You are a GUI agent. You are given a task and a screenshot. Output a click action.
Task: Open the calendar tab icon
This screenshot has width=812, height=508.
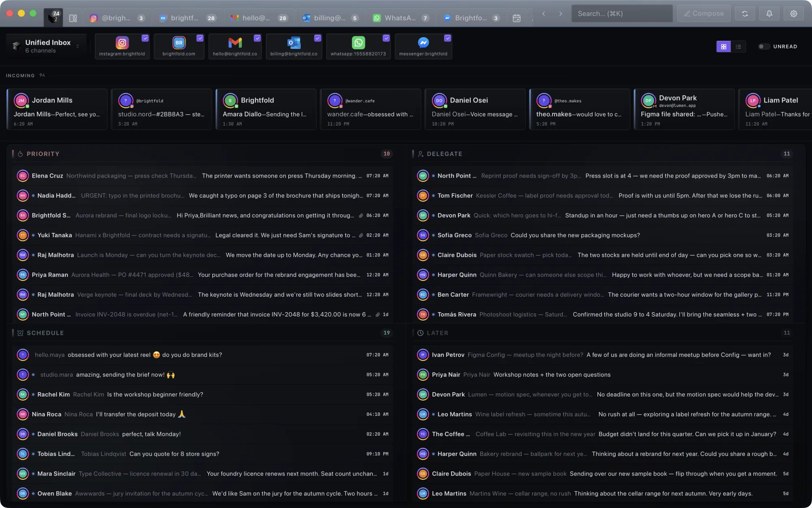pyautogui.click(x=516, y=18)
